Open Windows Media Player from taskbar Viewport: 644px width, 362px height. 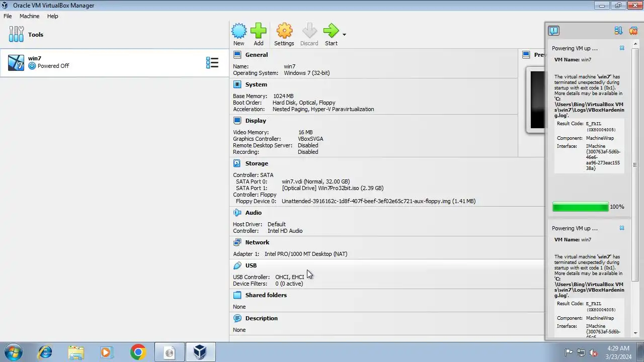106,352
